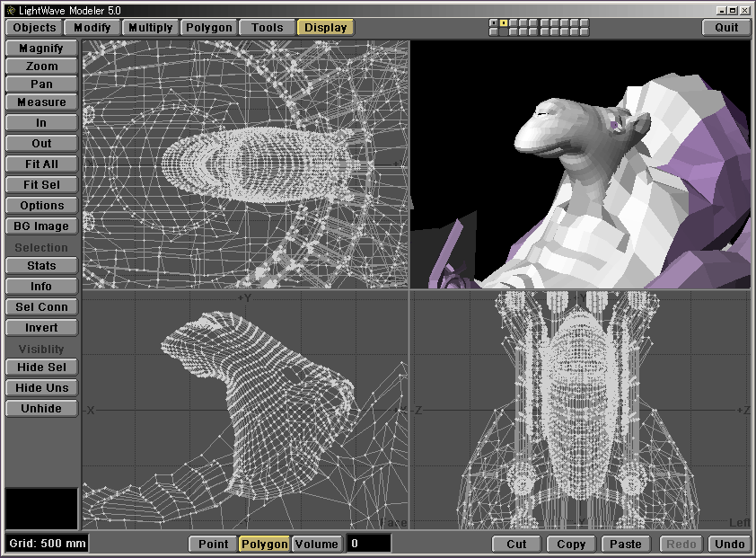Open the Objects menu tab

[34, 27]
